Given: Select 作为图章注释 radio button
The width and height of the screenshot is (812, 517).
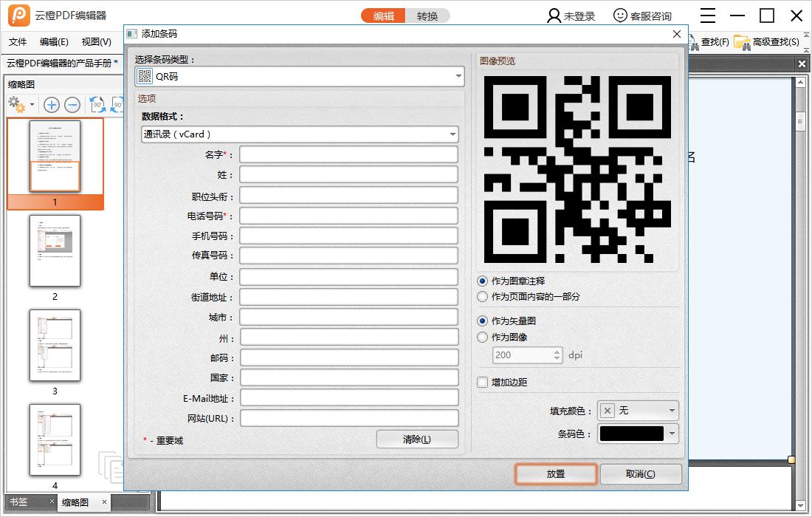Looking at the screenshot, I should 482,281.
